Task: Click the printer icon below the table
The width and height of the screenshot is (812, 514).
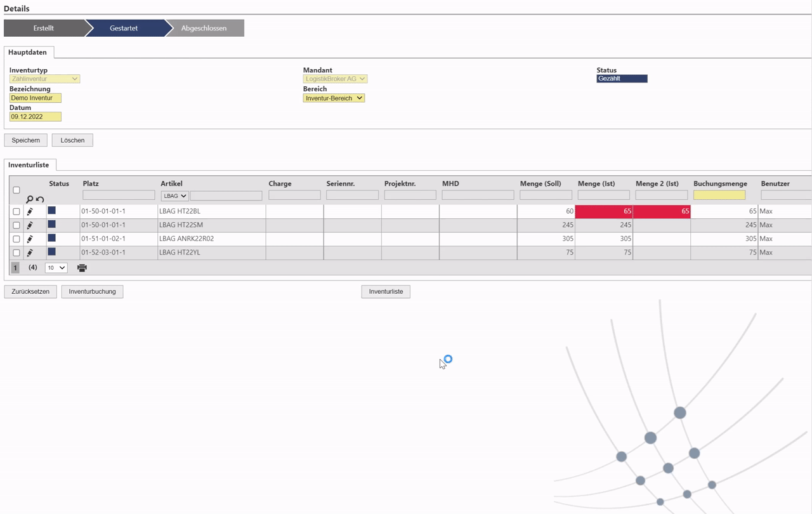Action: coord(82,268)
